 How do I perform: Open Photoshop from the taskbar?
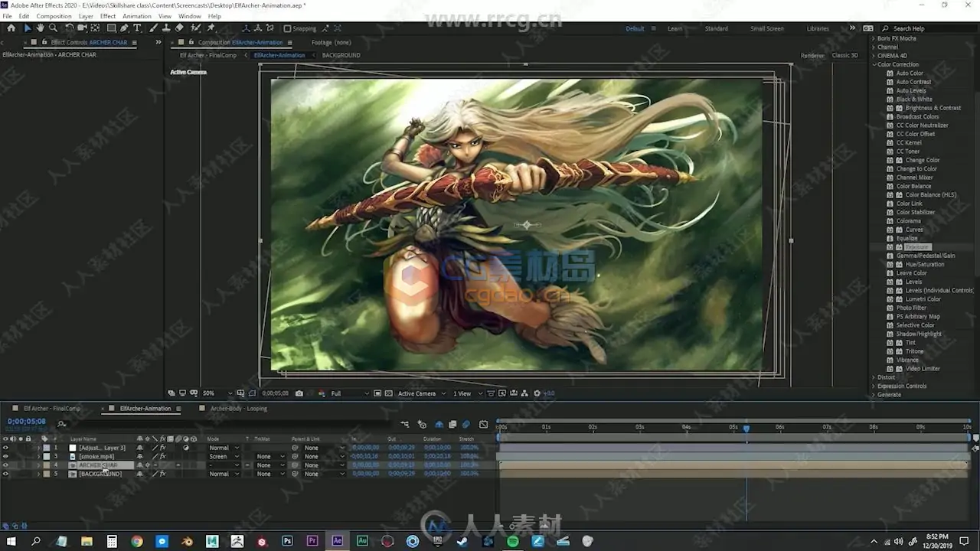click(287, 541)
